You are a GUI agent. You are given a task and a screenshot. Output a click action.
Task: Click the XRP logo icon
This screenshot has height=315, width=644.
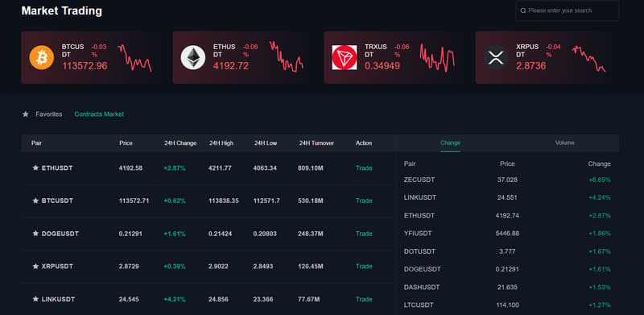tap(496, 57)
